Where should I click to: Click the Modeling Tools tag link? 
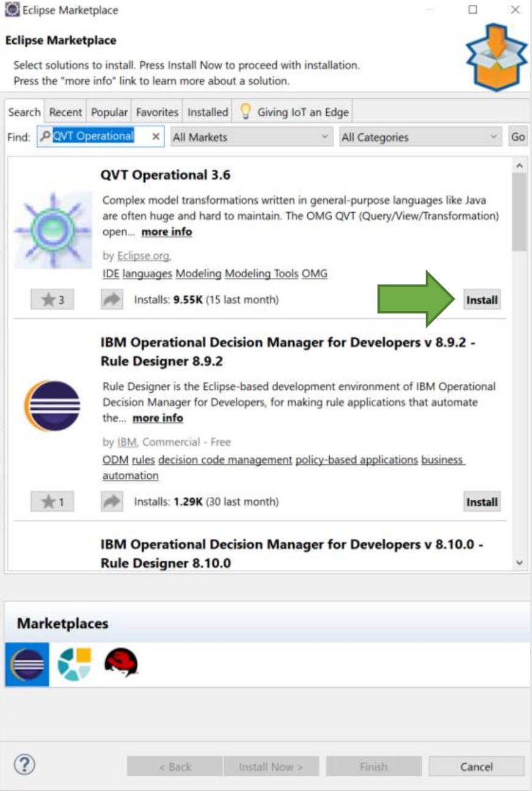click(261, 274)
